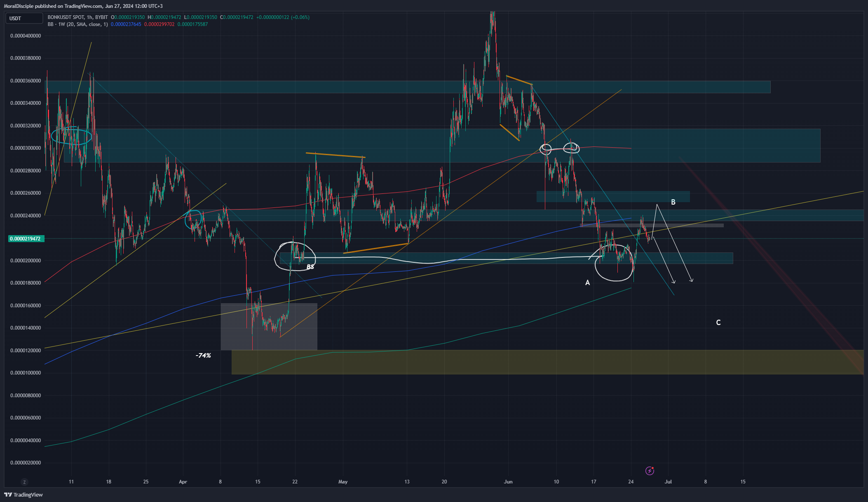Click the Apr label on the time axis
The height and width of the screenshot is (502, 868).
(x=183, y=482)
